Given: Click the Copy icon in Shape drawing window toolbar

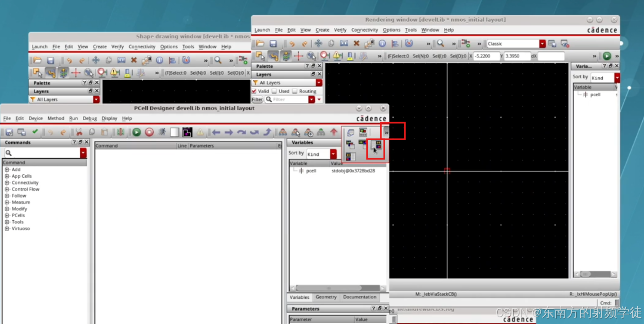Looking at the screenshot, I should click(109, 60).
